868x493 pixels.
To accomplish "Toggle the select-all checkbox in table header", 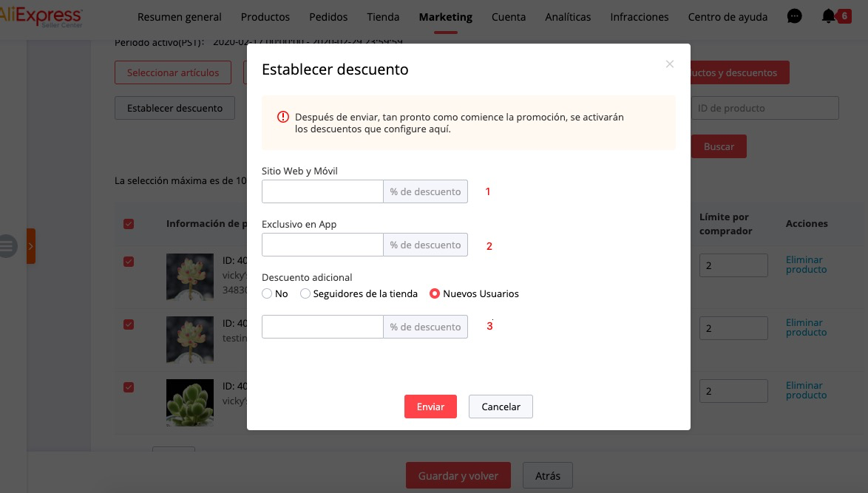I will pyautogui.click(x=129, y=224).
